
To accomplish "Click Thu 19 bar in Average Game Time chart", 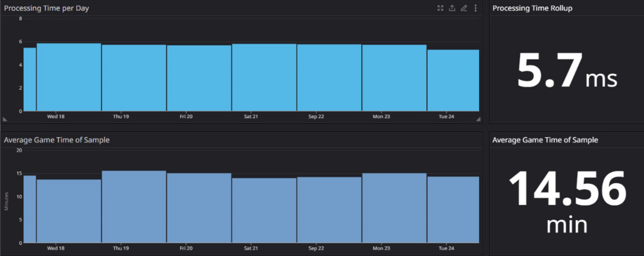I will click(134, 207).
